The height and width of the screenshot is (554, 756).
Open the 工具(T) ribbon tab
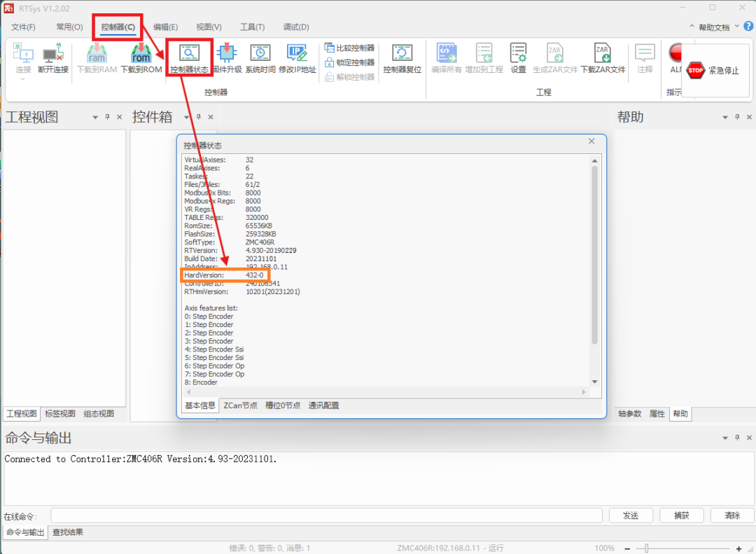(x=253, y=27)
